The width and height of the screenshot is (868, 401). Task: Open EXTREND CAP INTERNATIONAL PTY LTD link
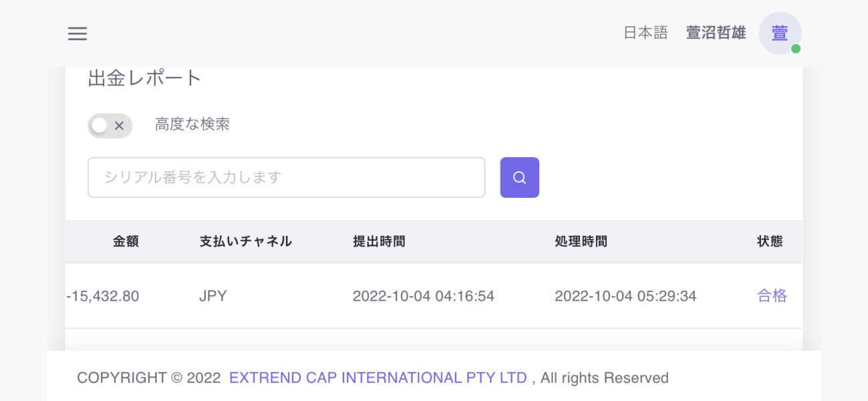[378, 378]
